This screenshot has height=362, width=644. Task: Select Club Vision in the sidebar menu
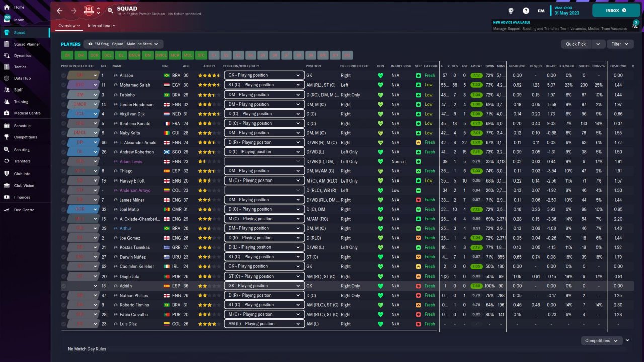coord(25,186)
